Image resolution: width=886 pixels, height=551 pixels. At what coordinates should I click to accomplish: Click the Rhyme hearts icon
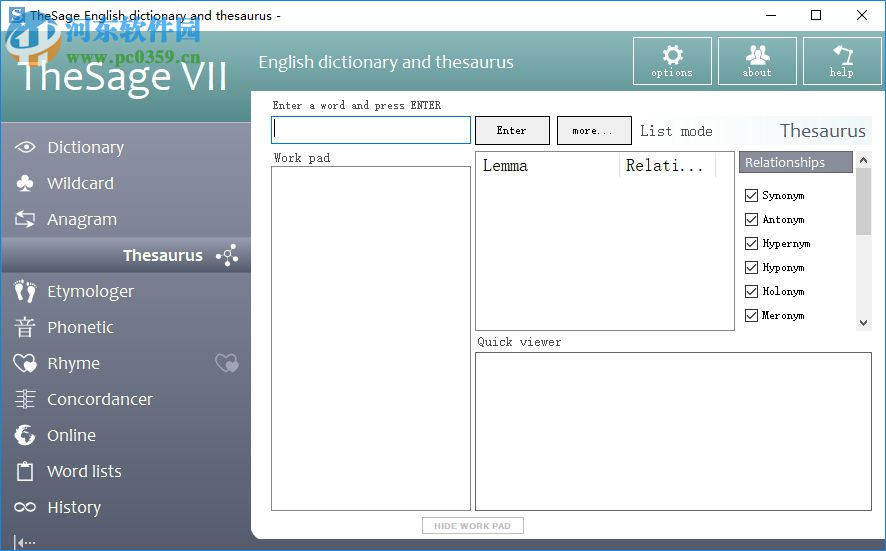[25, 363]
